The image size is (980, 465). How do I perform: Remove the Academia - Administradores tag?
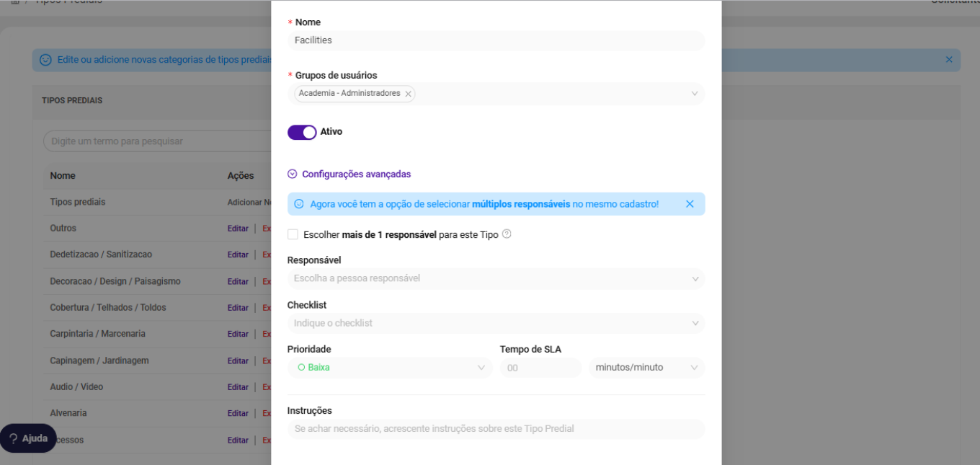coord(408,94)
